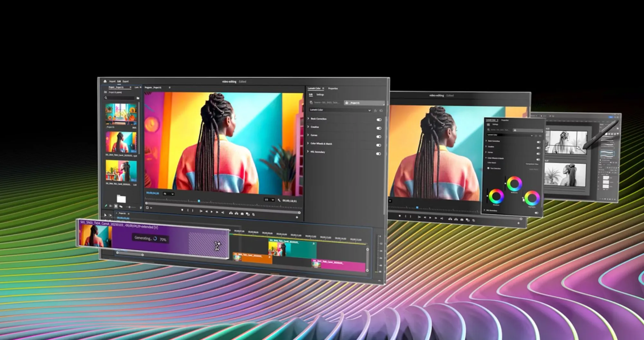
Task: Select the Source clip tab in Lumetri panel
Action: pyautogui.click(x=325, y=102)
